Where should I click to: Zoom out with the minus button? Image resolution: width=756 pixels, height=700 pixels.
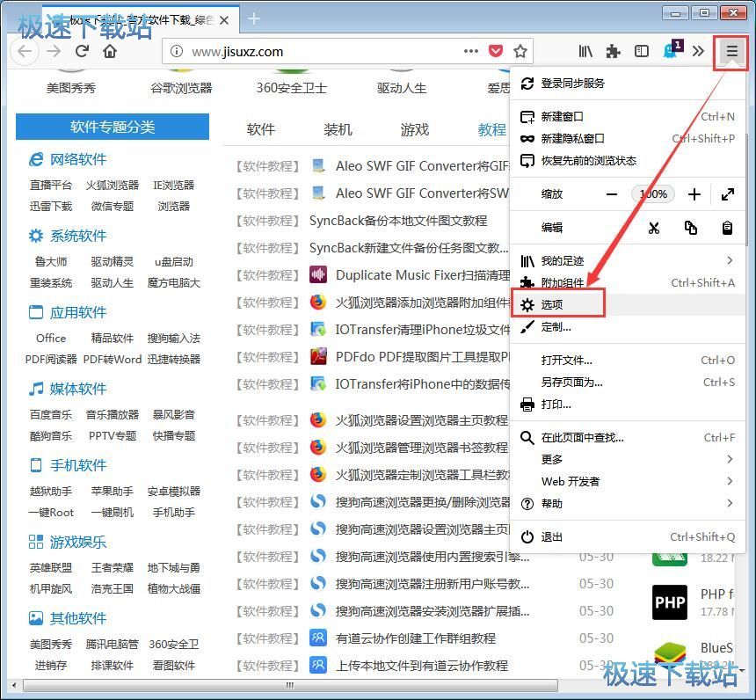click(611, 194)
